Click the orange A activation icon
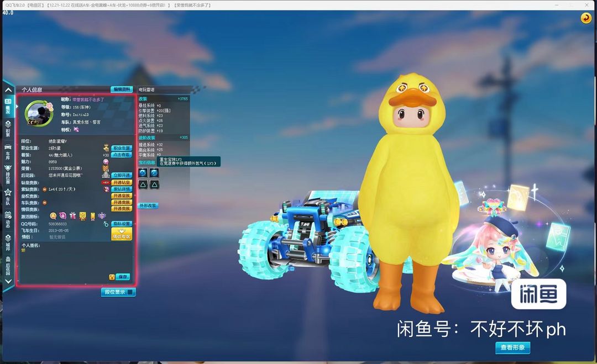The image size is (597, 364). (53, 216)
